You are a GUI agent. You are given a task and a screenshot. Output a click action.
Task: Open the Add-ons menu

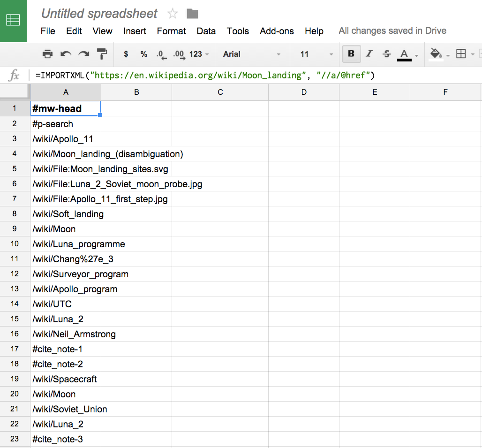pyautogui.click(x=277, y=31)
